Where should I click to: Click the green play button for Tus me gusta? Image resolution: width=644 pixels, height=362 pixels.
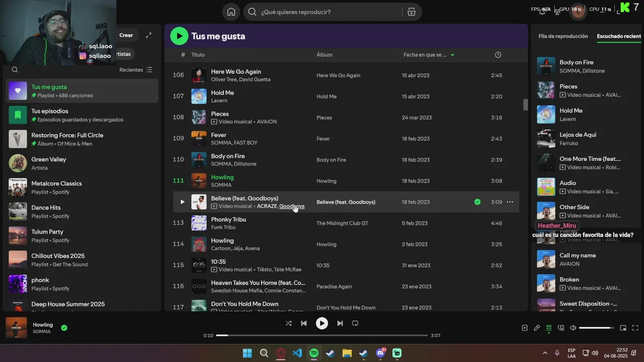(179, 36)
